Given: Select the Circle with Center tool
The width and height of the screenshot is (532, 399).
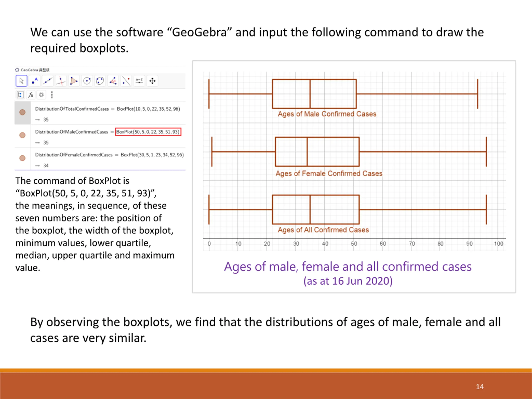Looking at the screenshot, I should 87,81.
